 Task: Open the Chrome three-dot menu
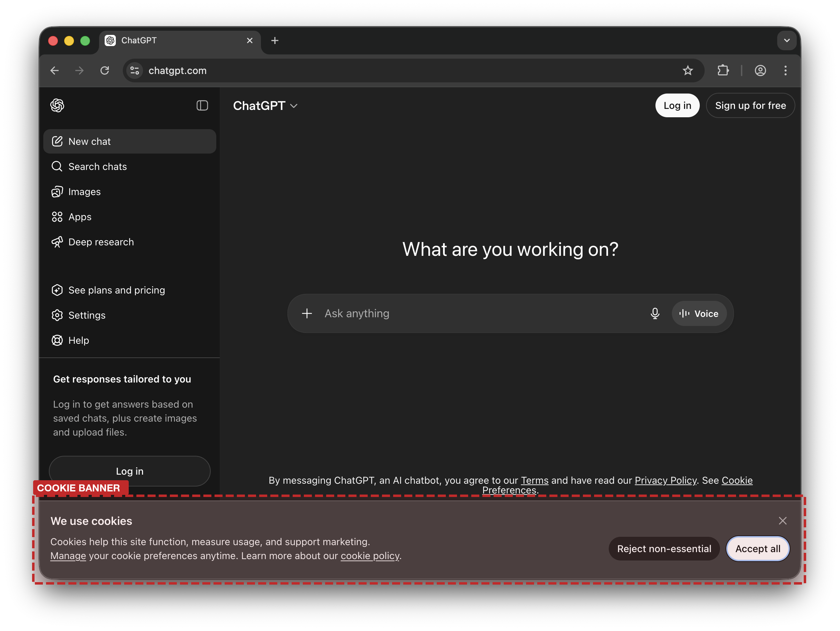coord(786,70)
